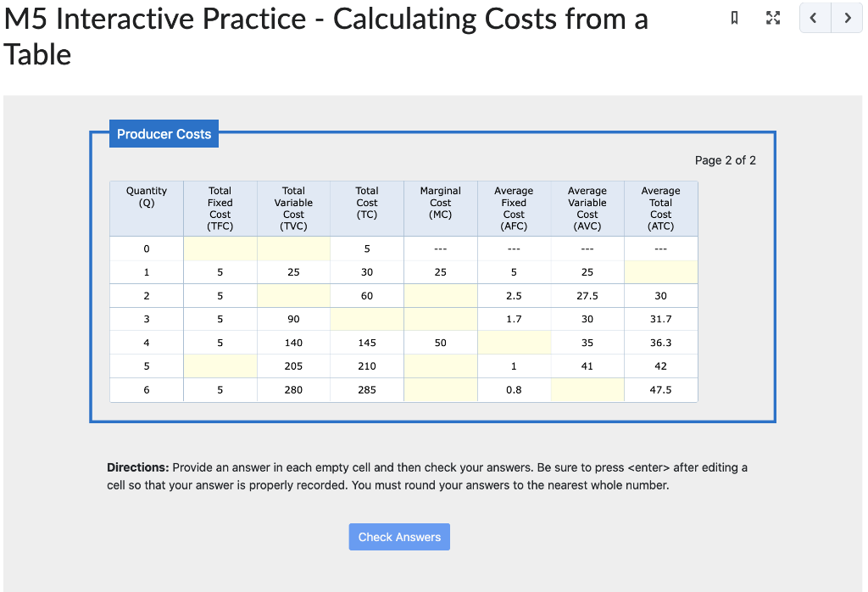Viewport: 868px width, 592px height.
Task: Go to the previous module page
Action: click(x=815, y=18)
